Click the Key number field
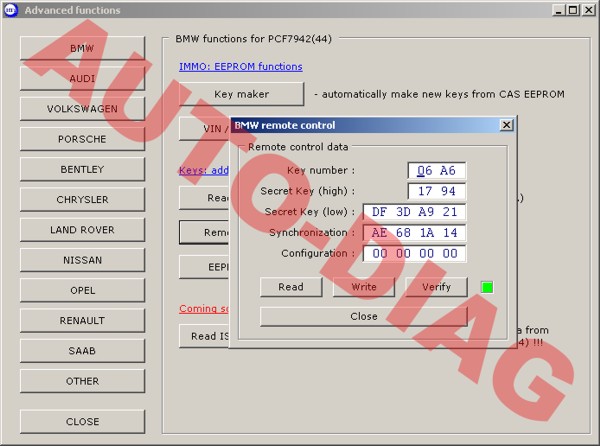600x446 pixels. click(437, 171)
